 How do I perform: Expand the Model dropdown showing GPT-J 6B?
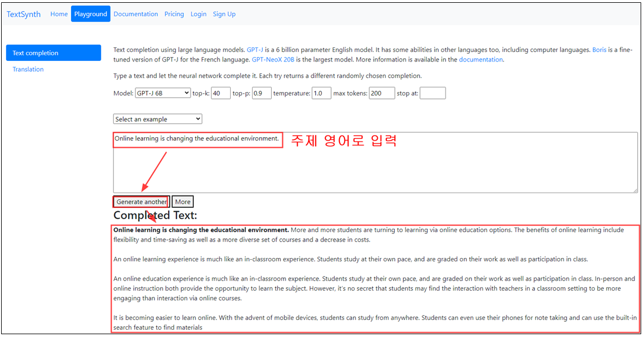click(x=162, y=93)
